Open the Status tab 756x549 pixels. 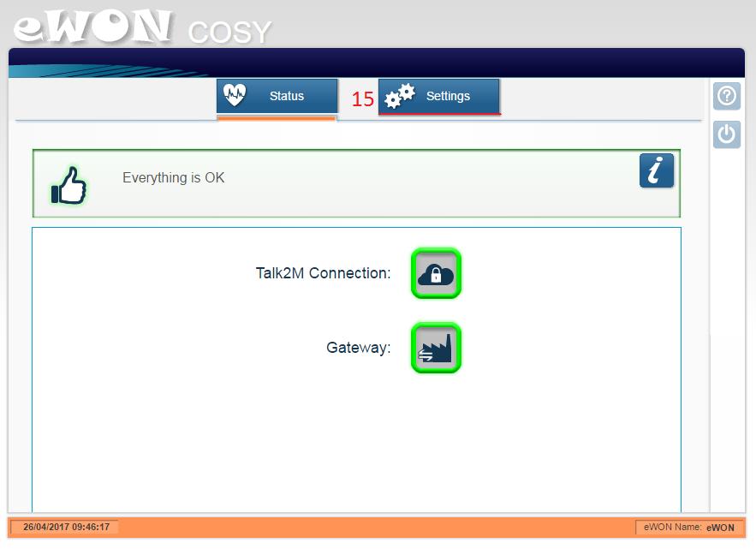[277, 96]
